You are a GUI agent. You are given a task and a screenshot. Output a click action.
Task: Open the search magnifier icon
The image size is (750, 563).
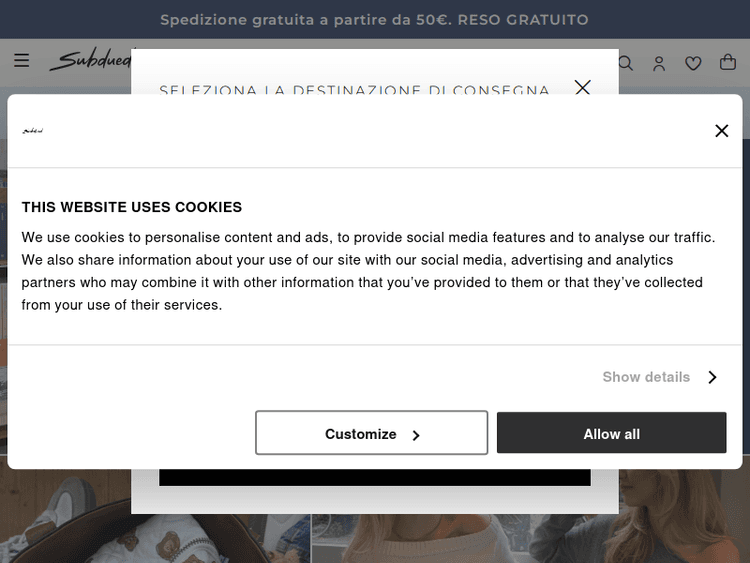(626, 63)
